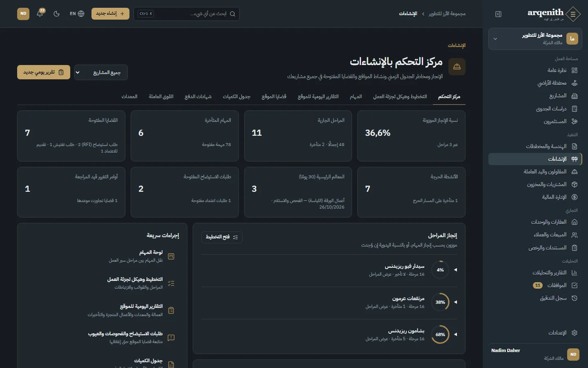Open المقاولون واليد العاملة in the sidebar
This screenshot has height=368, width=588.
535,172
